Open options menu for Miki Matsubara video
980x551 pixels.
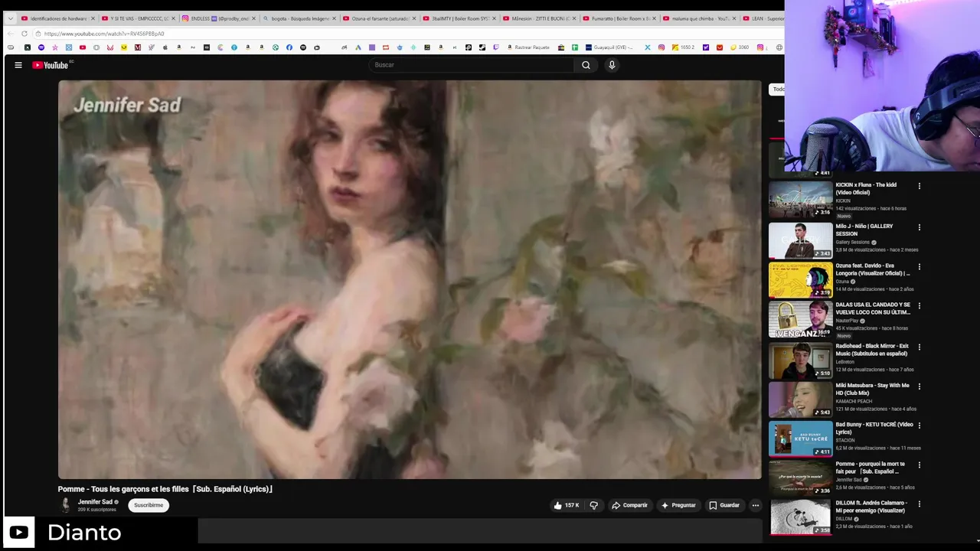tap(920, 386)
